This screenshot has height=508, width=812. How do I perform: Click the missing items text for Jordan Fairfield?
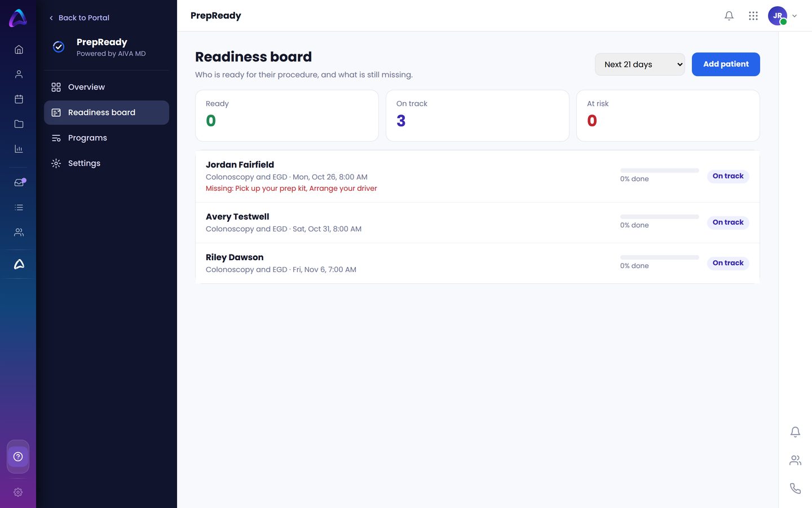coord(292,189)
